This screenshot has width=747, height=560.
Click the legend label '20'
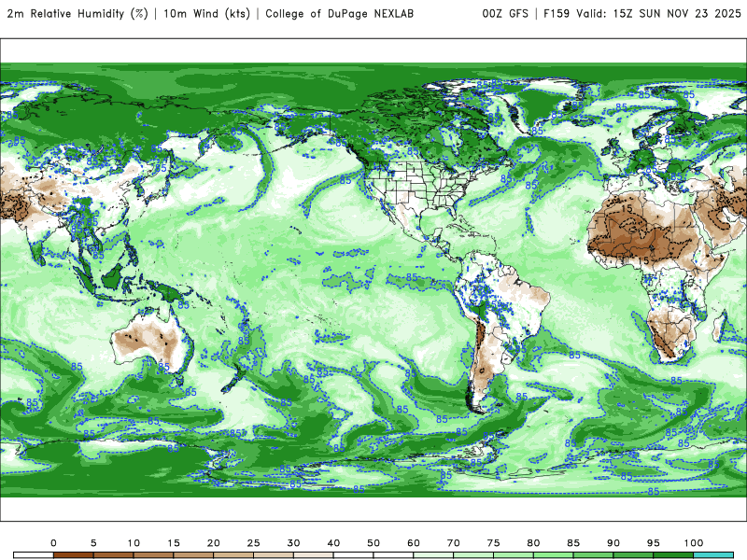[x=214, y=543]
